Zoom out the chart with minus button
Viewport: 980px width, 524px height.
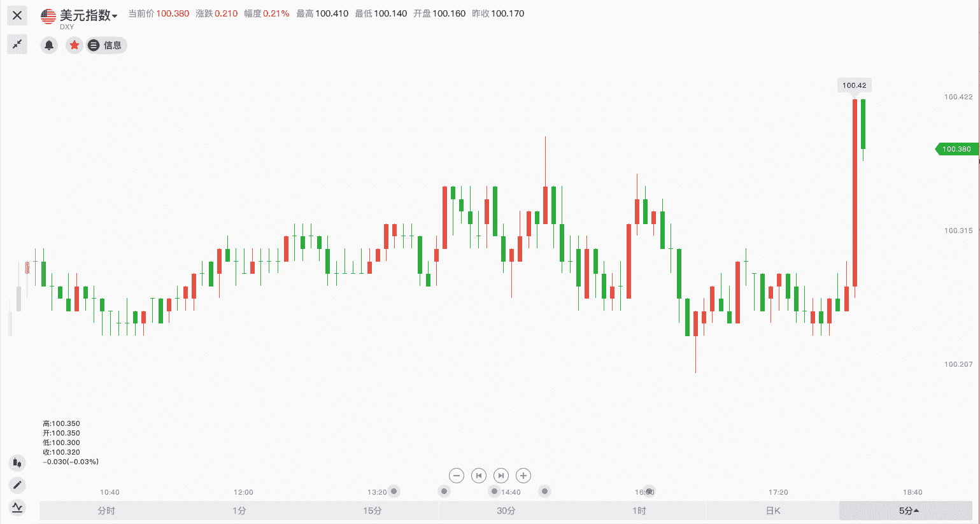pos(457,476)
